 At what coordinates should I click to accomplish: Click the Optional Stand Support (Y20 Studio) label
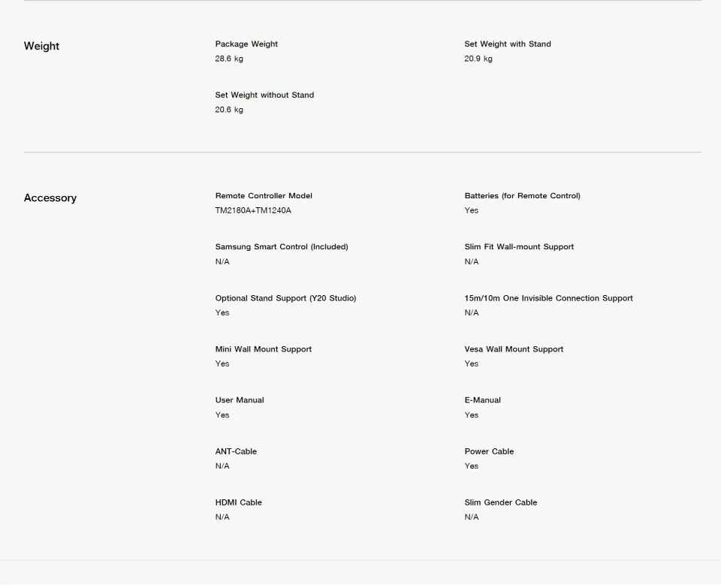285,298
